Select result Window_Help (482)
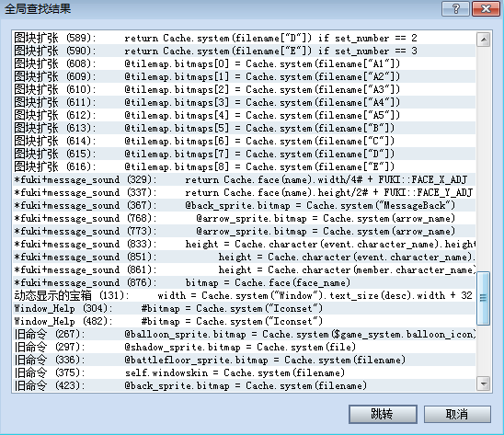The height and width of the screenshot is (435, 504). click(x=245, y=321)
